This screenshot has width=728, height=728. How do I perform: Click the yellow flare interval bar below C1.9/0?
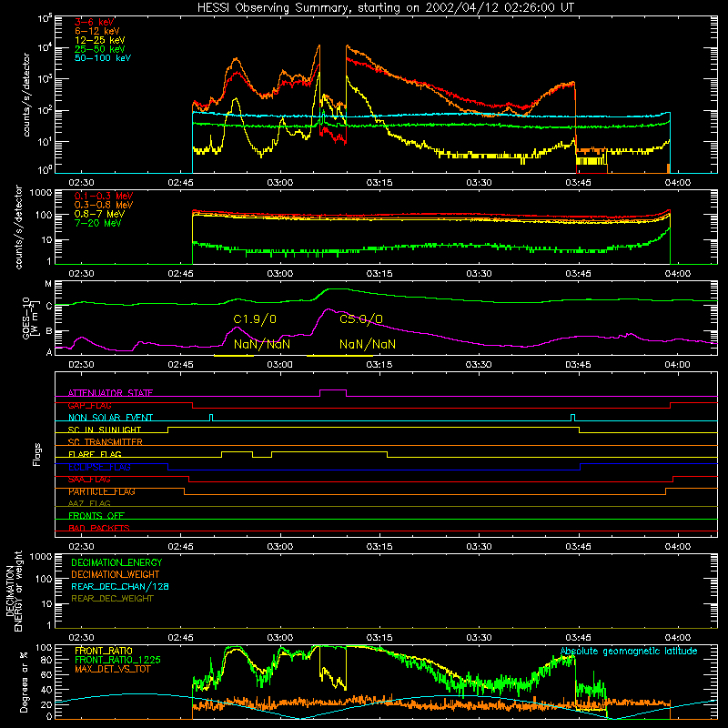[234, 356]
